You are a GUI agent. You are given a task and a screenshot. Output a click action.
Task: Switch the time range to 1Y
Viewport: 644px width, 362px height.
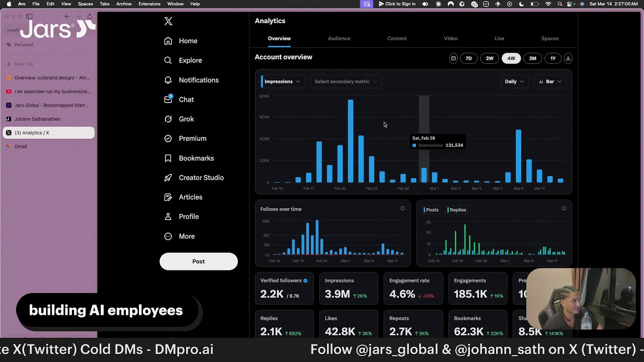point(553,58)
